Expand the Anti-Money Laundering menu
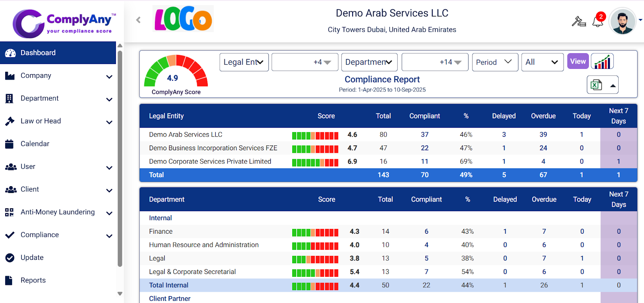Screen dimensions: 644x303 coord(58,212)
